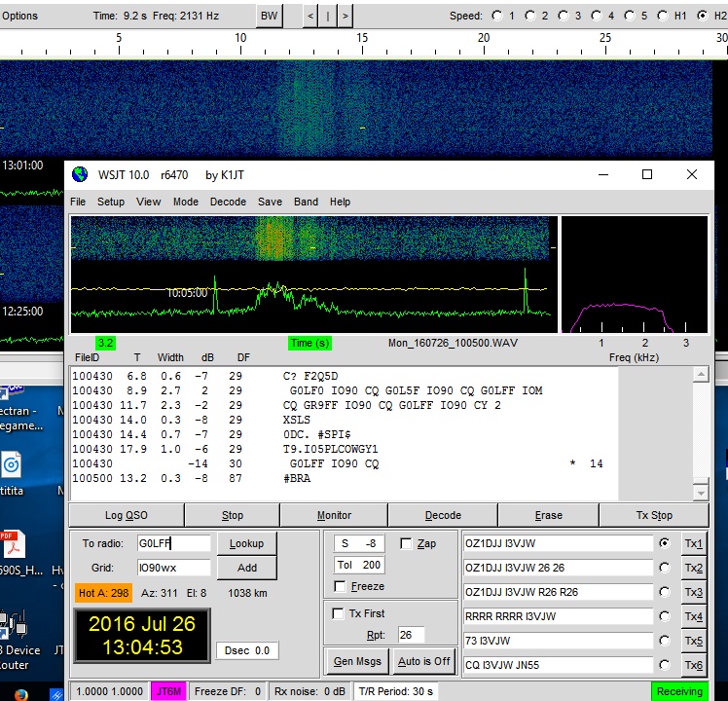The width and height of the screenshot is (728, 701).
Task: Select the Tx3 message radio button
Action: (x=665, y=592)
